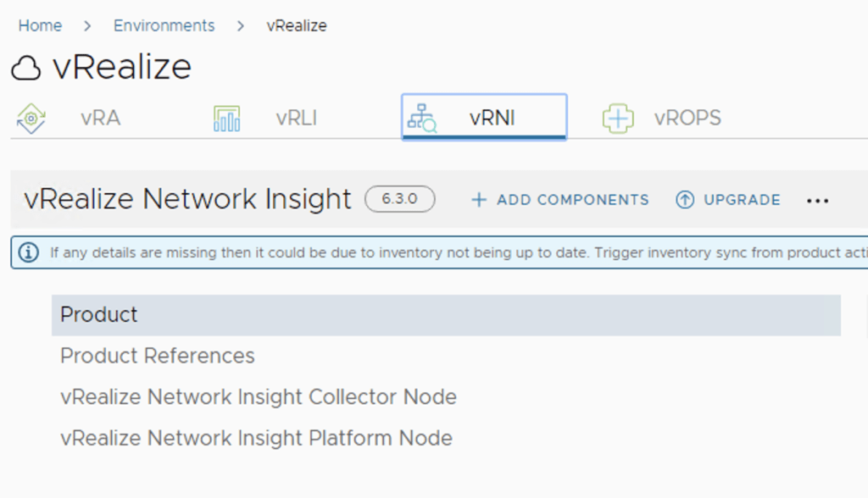The width and height of the screenshot is (868, 498).
Task: Open vRealize Network Insight Collector Node
Action: point(258,397)
